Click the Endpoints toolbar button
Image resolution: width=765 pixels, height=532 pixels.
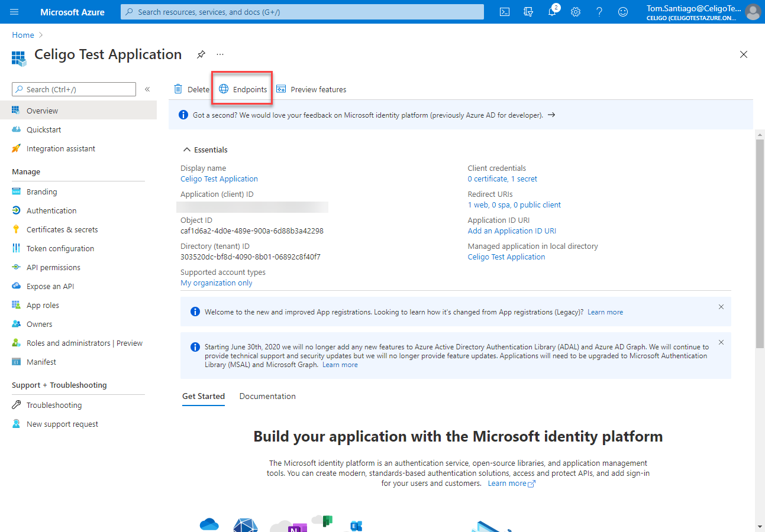[x=243, y=89]
